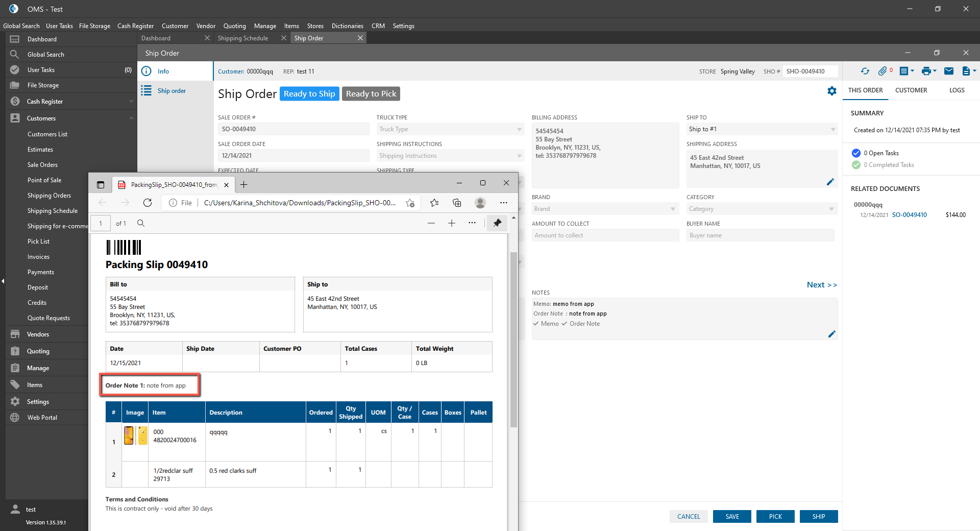Open the Dictionaries menu
The image size is (980, 531).
pos(347,26)
